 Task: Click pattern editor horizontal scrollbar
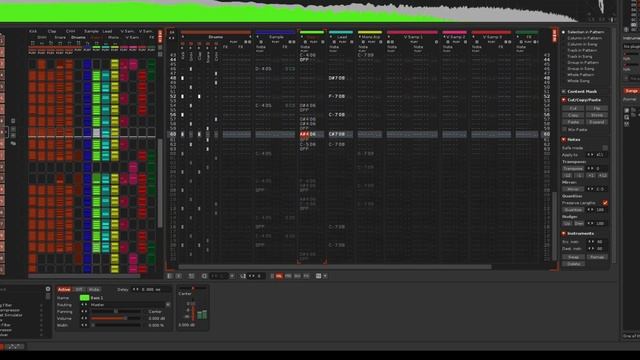pyautogui.click(x=335, y=267)
